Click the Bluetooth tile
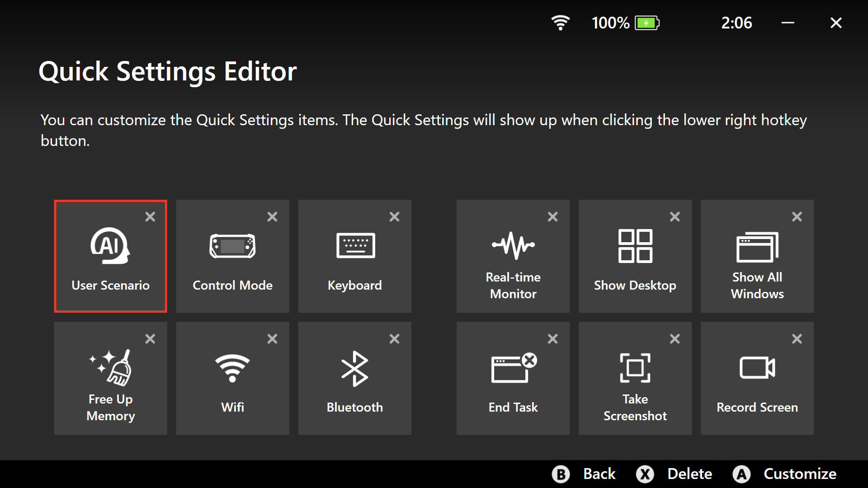868x488 pixels. click(x=354, y=378)
